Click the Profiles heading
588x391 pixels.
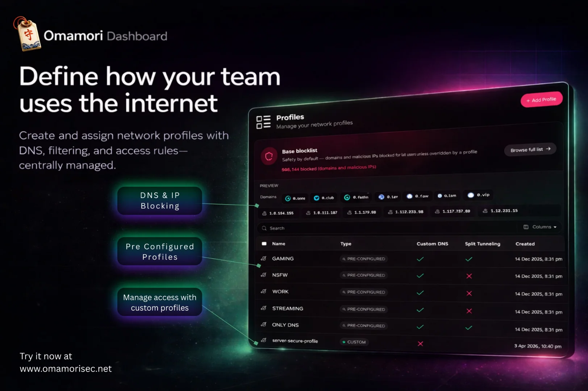290,117
